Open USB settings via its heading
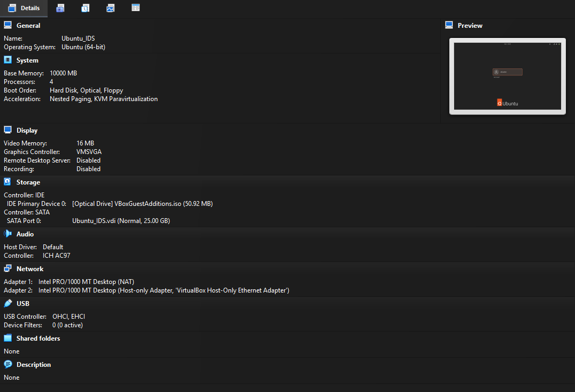Viewport: 575px width, 392px height. tap(23, 304)
